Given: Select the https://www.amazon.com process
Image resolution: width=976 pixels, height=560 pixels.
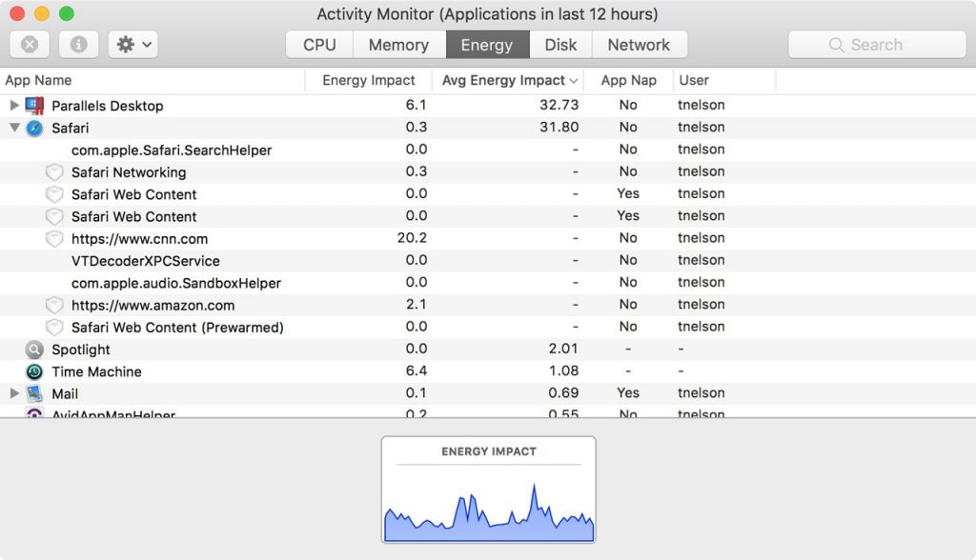Looking at the screenshot, I should (488, 306).
